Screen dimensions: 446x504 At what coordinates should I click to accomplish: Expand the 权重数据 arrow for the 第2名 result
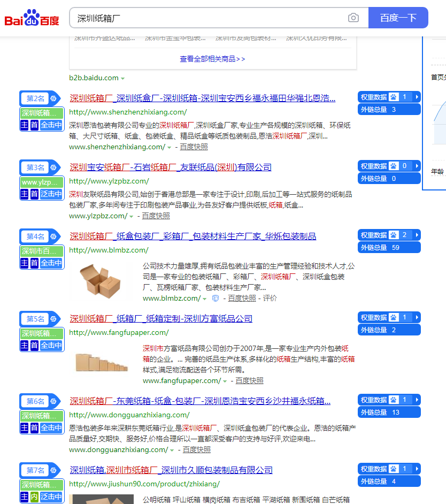(x=417, y=97)
